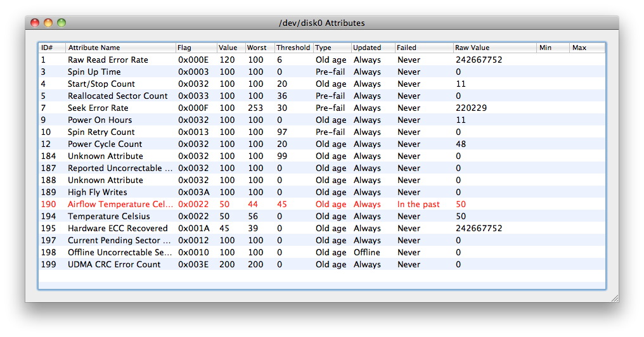This screenshot has width=644, height=337.
Task: Sort by the Threshold column header
Action: [x=293, y=48]
